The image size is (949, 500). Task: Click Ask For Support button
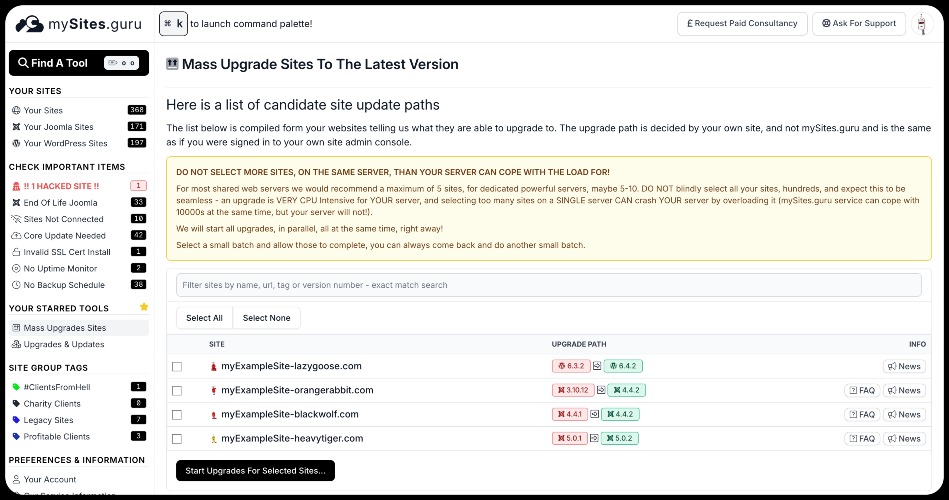(859, 24)
